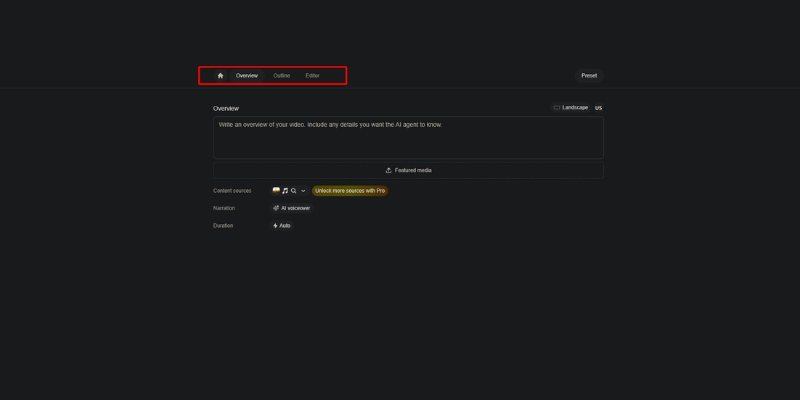Click the Content sources label
This screenshot has width=800, height=400.
(x=232, y=191)
